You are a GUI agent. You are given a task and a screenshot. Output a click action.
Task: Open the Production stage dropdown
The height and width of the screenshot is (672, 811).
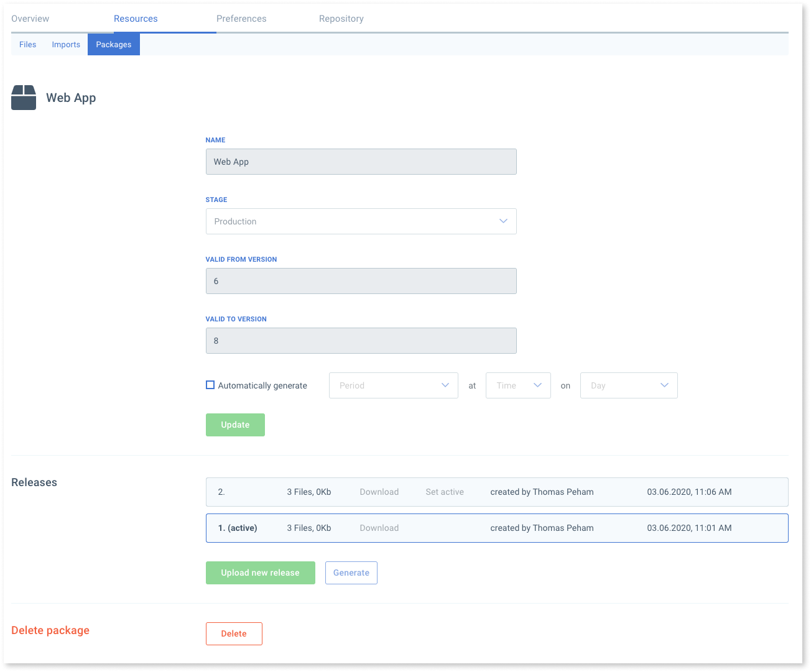[x=361, y=221]
